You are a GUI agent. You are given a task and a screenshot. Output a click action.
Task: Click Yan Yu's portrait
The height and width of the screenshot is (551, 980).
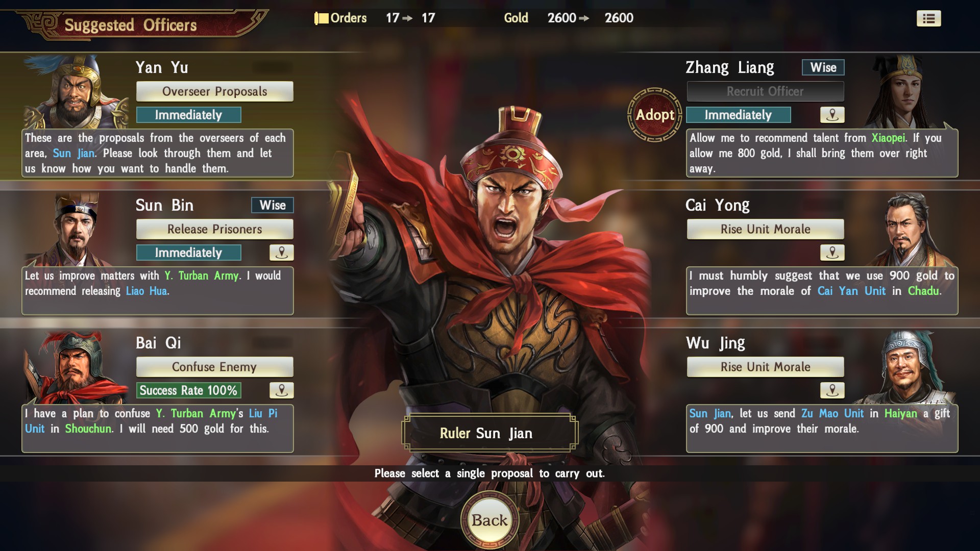[x=77, y=92]
